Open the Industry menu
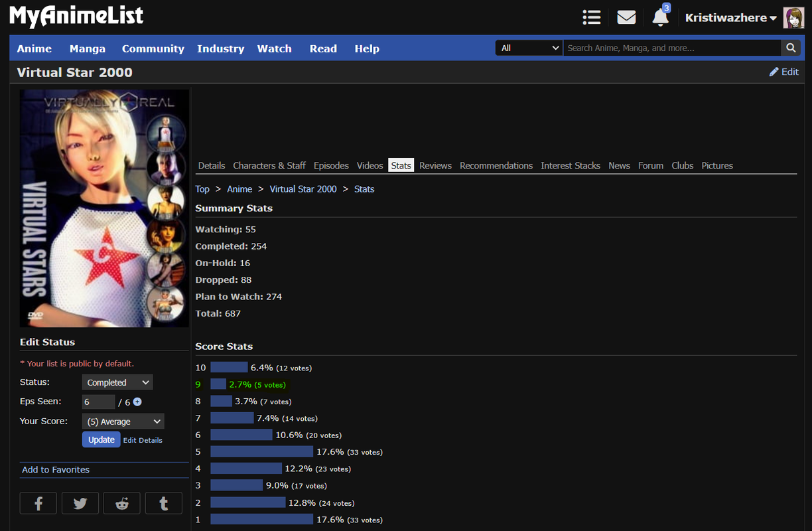812x531 pixels. pos(221,48)
